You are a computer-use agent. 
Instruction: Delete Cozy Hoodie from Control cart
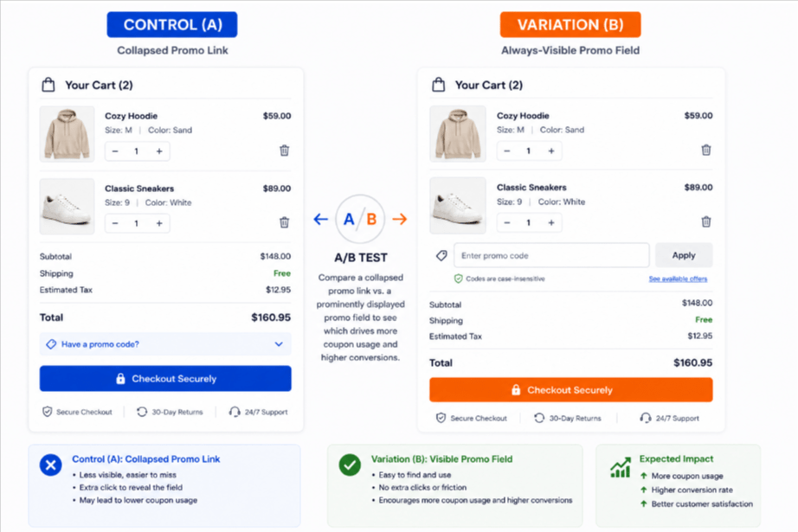285,151
